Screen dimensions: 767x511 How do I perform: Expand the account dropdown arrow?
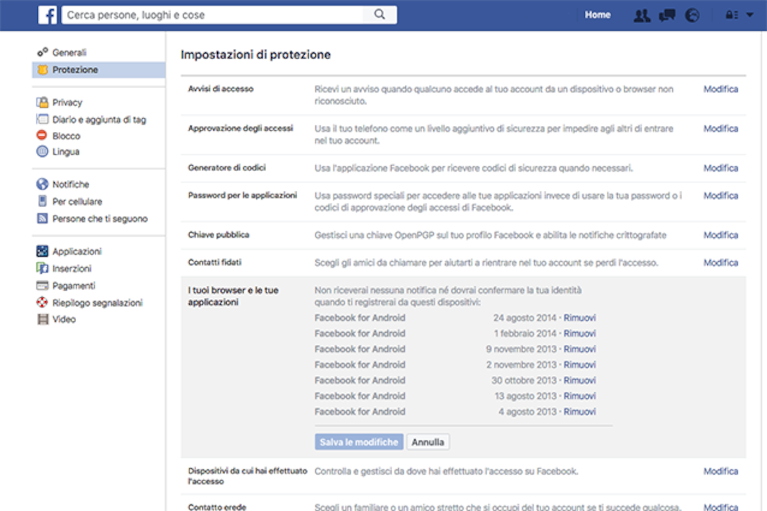click(x=750, y=15)
